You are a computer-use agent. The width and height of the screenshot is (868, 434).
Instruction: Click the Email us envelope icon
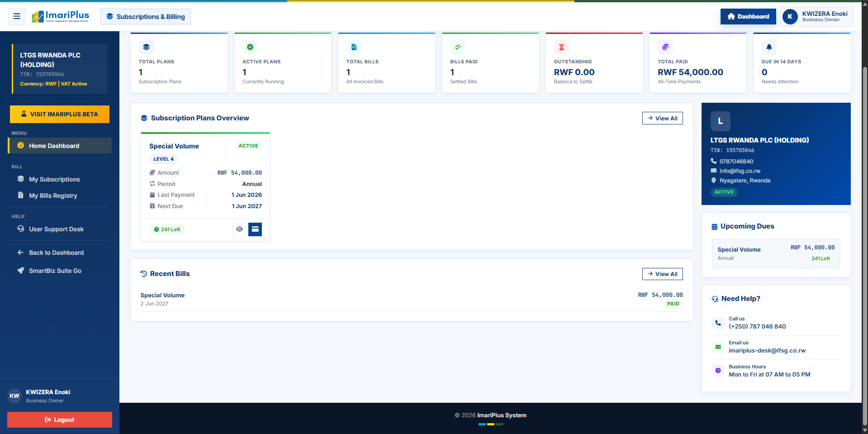(718, 347)
